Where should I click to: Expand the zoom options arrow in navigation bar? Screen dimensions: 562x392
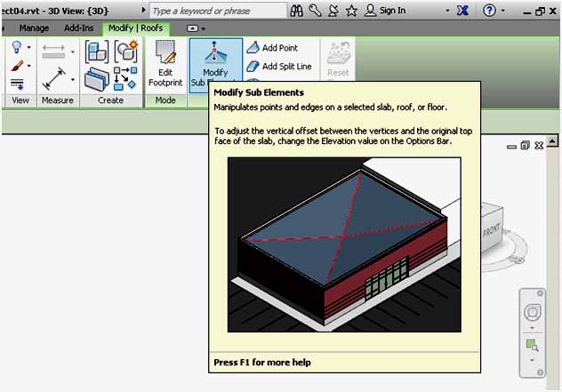coord(534,360)
